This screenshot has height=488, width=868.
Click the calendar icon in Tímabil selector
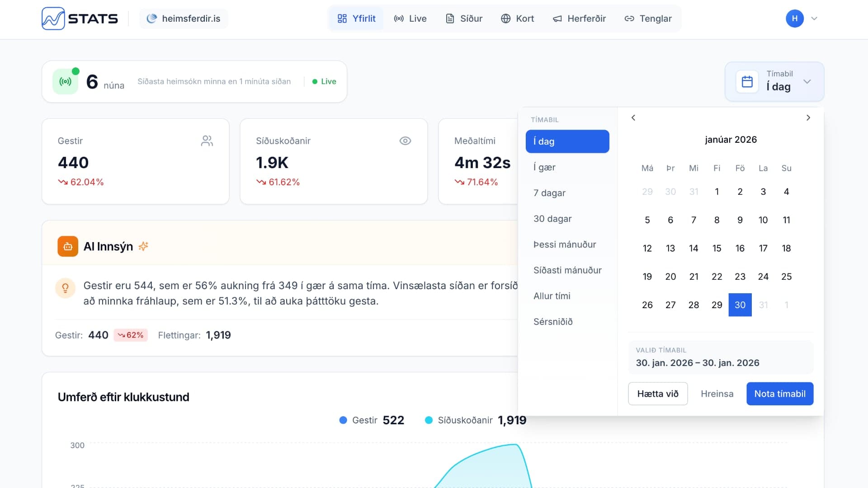747,82
